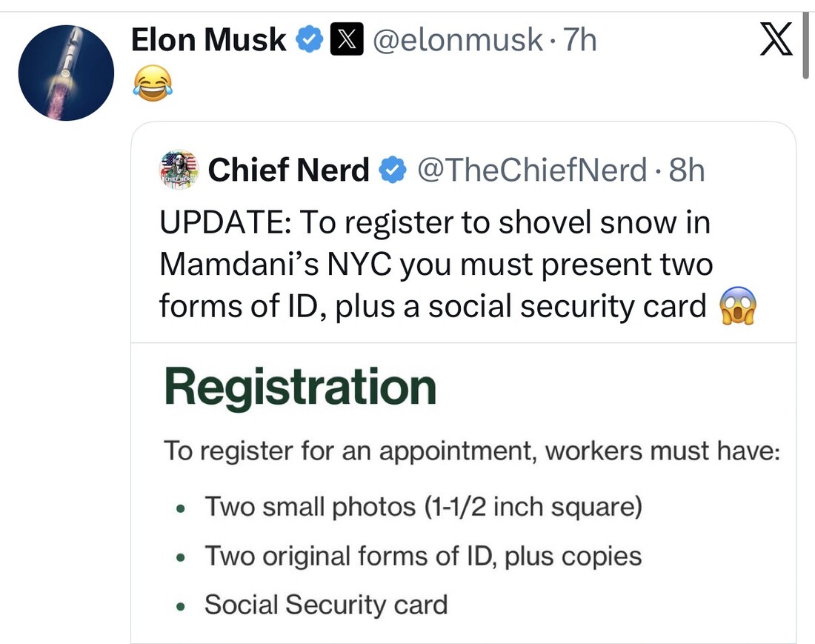Open the 8h quoted post timestamp
Viewport: 815px width, 644px height.
(x=685, y=171)
